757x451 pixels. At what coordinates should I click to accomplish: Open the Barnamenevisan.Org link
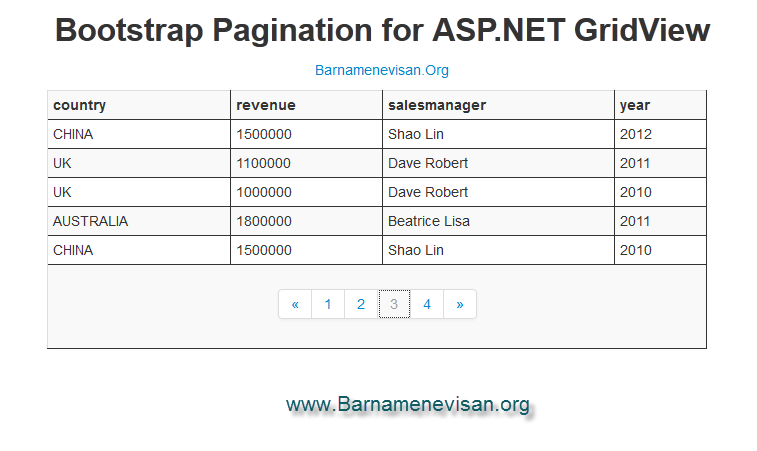coord(382,70)
